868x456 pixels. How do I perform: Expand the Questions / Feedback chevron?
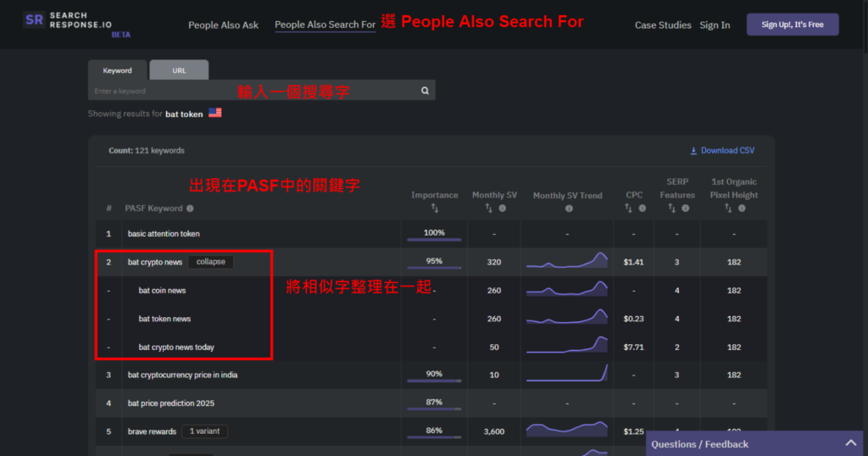(851, 443)
